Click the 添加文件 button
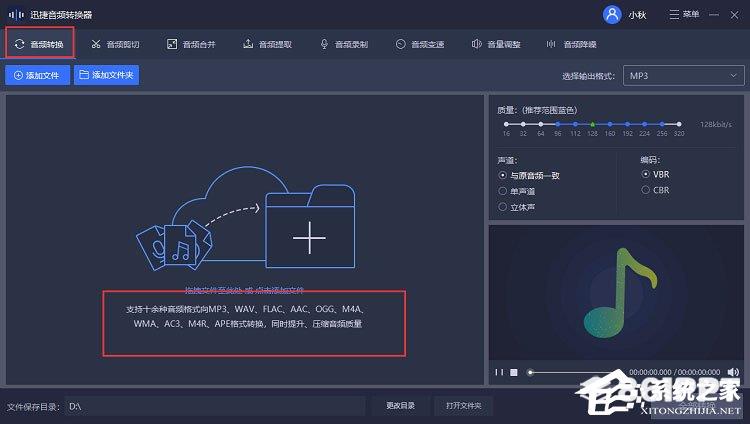This screenshot has height=424, width=750. [x=37, y=75]
